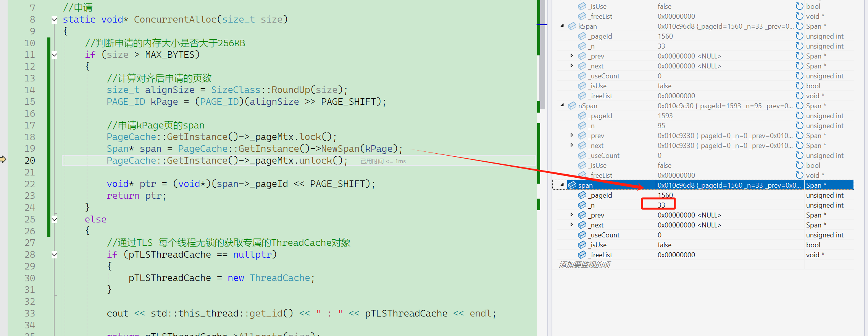Image resolution: width=868 pixels, height=336 pixels.
Task: Click field icon of _isUse under nSpan
Action: (582, 165)
